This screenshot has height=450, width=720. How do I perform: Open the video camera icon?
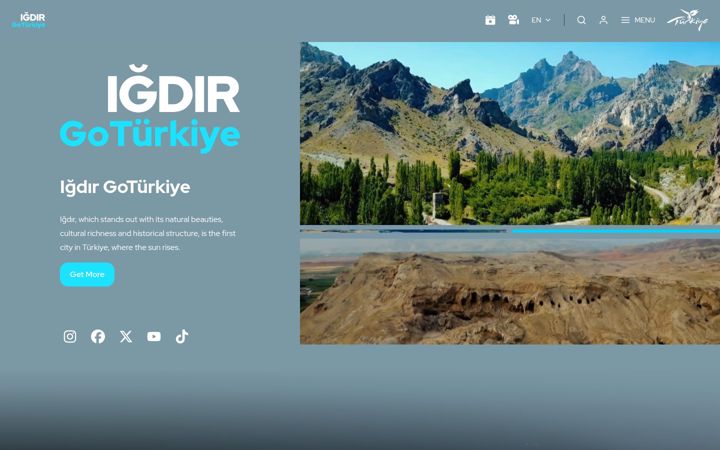click(x=513, y=20)
